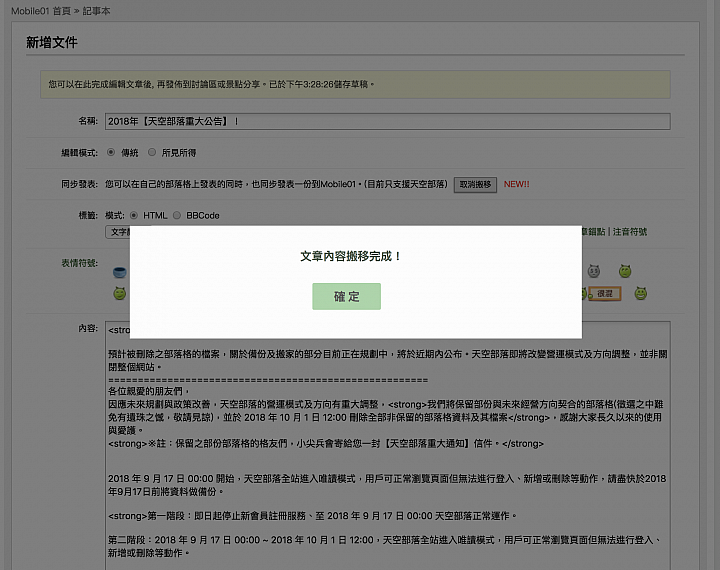
Task: Insert the green horned emoticon in the upper row
Action: (624, 271)
